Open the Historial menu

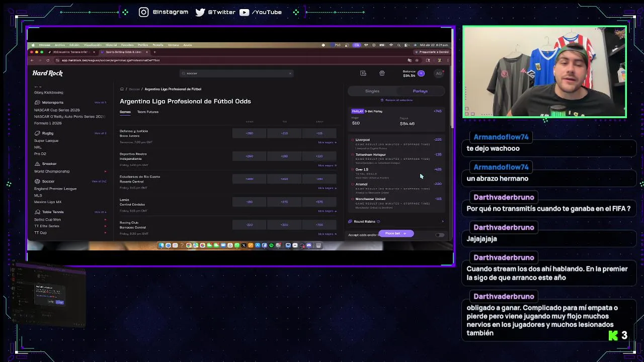coord(111,45)
